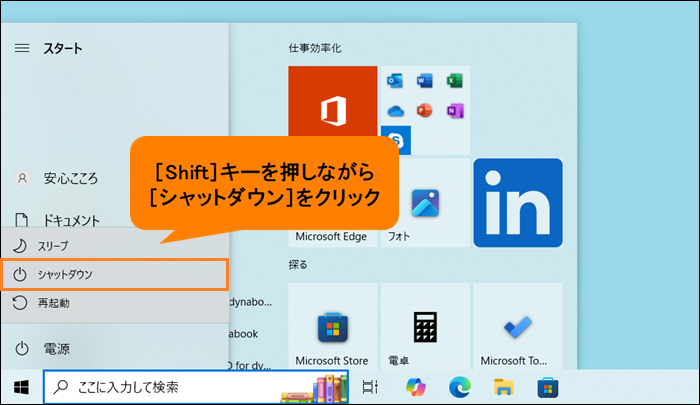Screen dimensions: 700x405
Task: Open the Microsoft Store tile
Action: [x=333, y=326]
